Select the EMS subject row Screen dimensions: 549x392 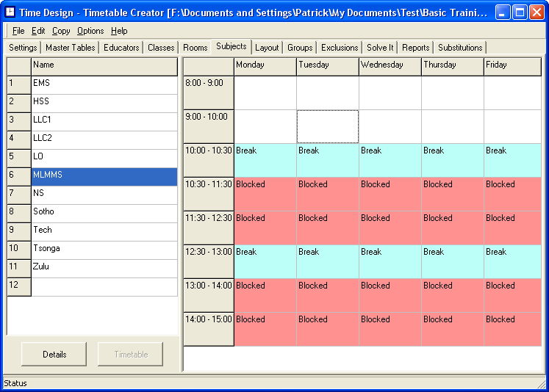tap(104, 84)
